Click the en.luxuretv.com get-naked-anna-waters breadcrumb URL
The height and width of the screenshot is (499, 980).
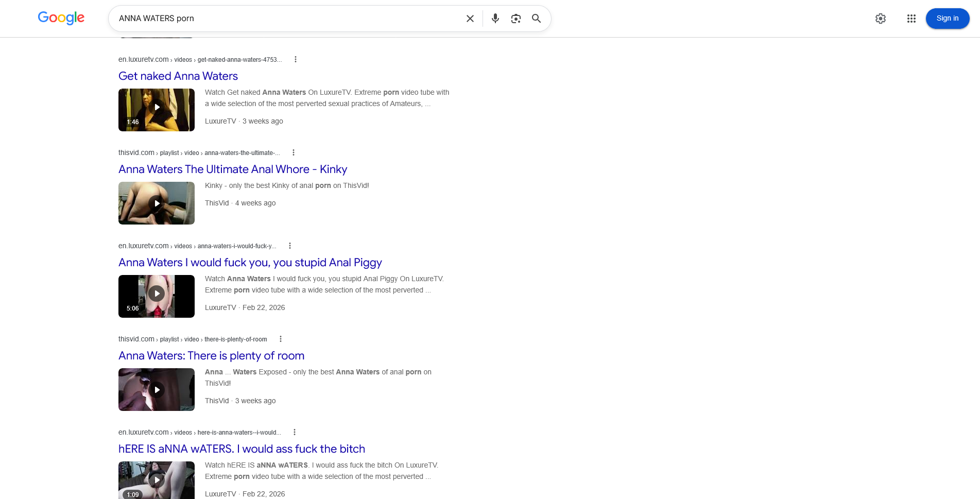click(200, 59)
